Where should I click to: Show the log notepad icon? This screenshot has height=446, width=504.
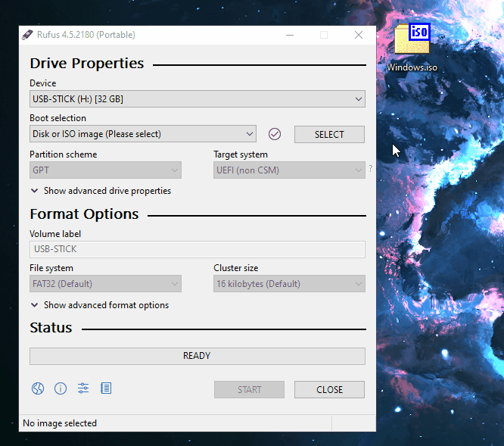pyautogui.click(x=106, y=388)
